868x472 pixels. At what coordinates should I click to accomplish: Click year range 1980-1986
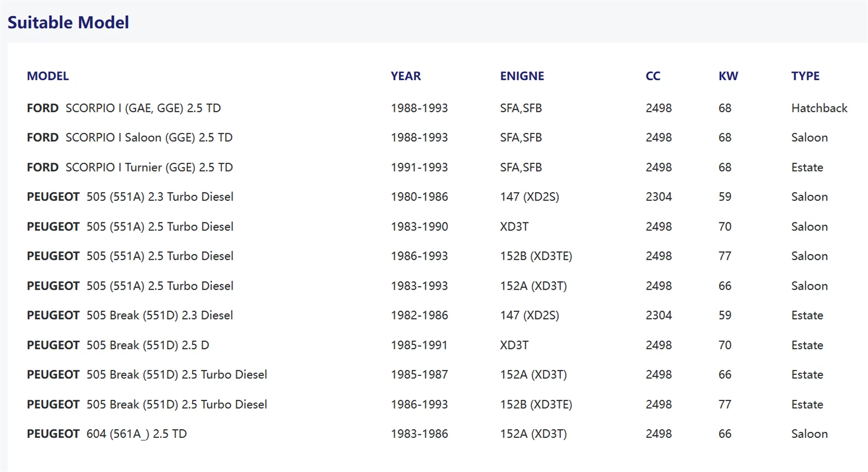[x=419, y=197]
